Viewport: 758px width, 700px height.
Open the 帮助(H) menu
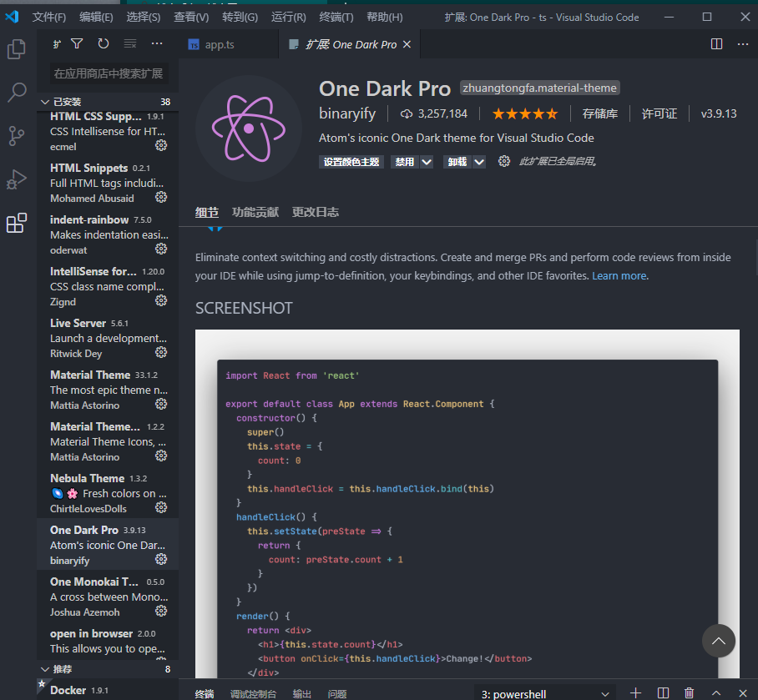(x=385, y=18)
